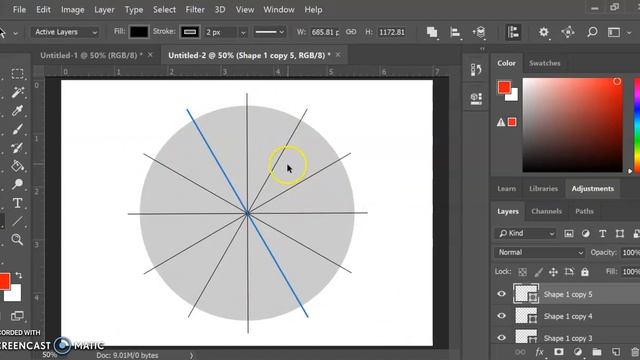Image resolution: width=640 pixels, height=360 pixels.
Task: Select the Shape 1 copy 4 layer thumbnail
Action: click(526, 316)
